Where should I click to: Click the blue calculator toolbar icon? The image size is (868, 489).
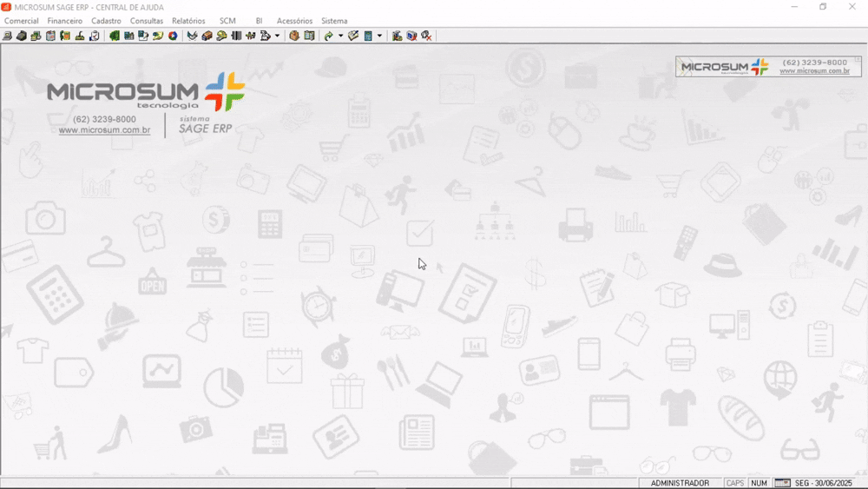(368, 36)
